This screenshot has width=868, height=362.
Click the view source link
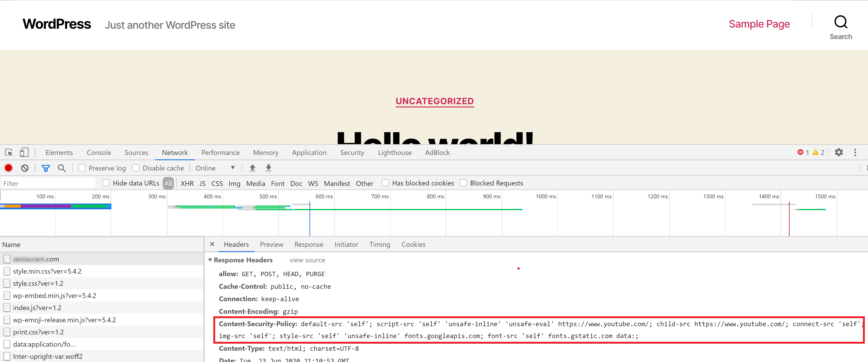307,260
